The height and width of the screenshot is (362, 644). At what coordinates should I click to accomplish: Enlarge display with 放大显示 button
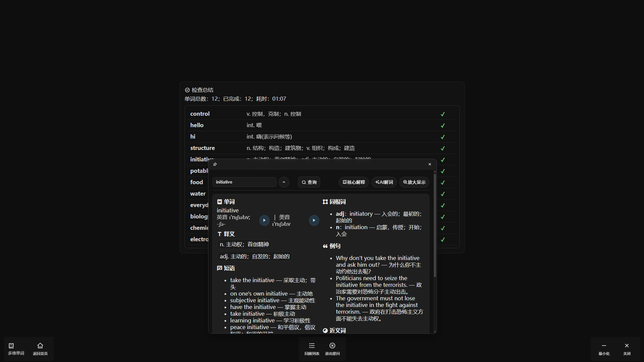414,182
